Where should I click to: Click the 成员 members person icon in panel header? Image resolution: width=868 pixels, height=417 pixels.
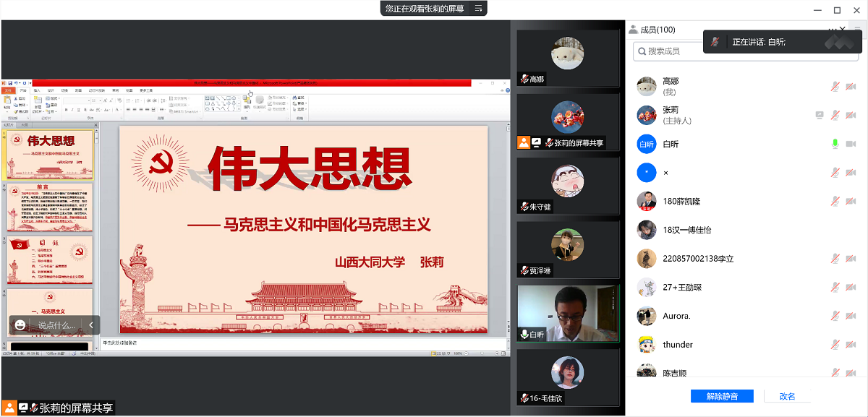coord(634,30)
